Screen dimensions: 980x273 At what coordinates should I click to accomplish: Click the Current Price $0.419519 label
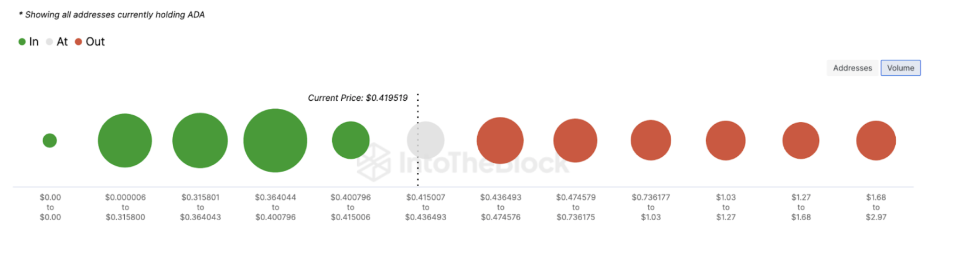point(358,98)
